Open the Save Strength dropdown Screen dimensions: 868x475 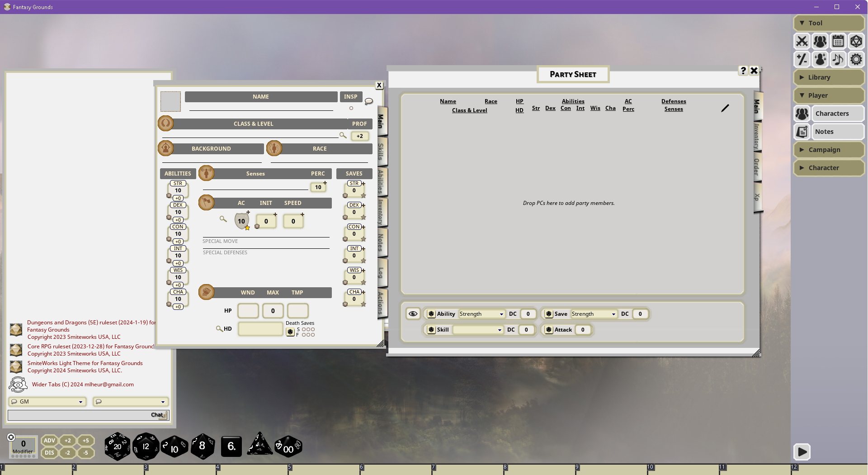[x=594, y=314]
